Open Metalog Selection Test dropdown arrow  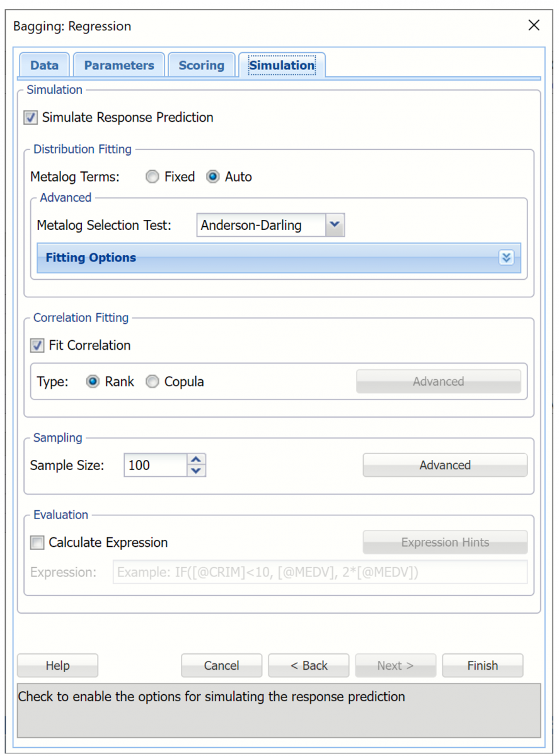point(335,225)
